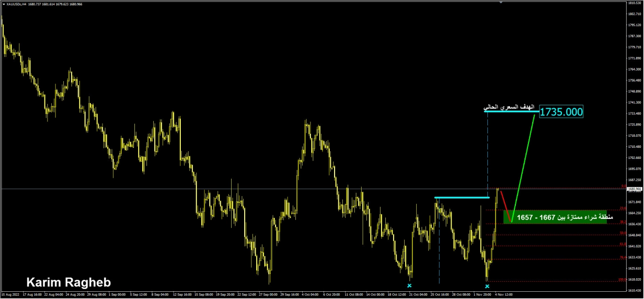Viewport: 644px width, 299px height.
Task: Click the 1810.530 value on price scale
Action: (x=634, y=3)
